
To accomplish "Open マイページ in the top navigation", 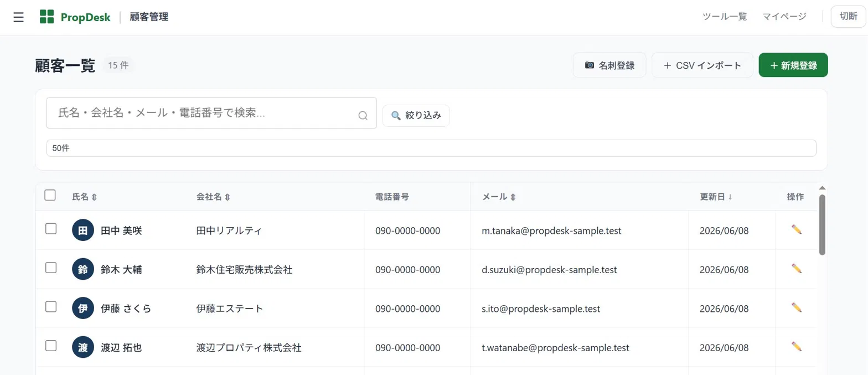I will point(784,17).
